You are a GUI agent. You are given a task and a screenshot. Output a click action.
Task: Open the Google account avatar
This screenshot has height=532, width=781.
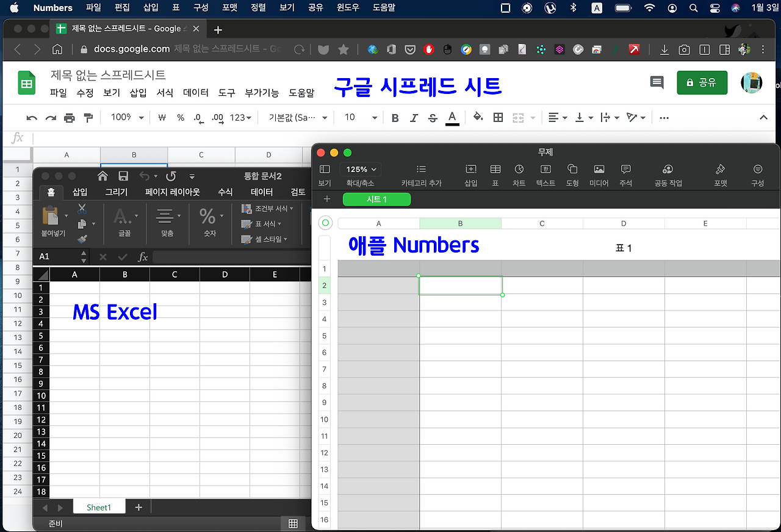coord(751,82)
